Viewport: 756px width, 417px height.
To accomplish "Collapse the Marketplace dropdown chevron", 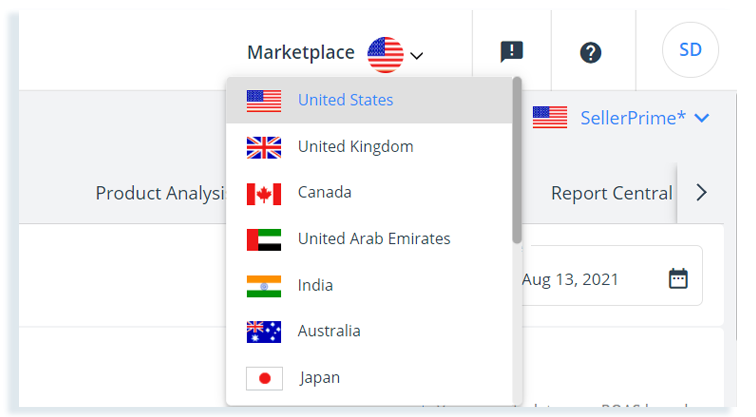I will (417, 55).
